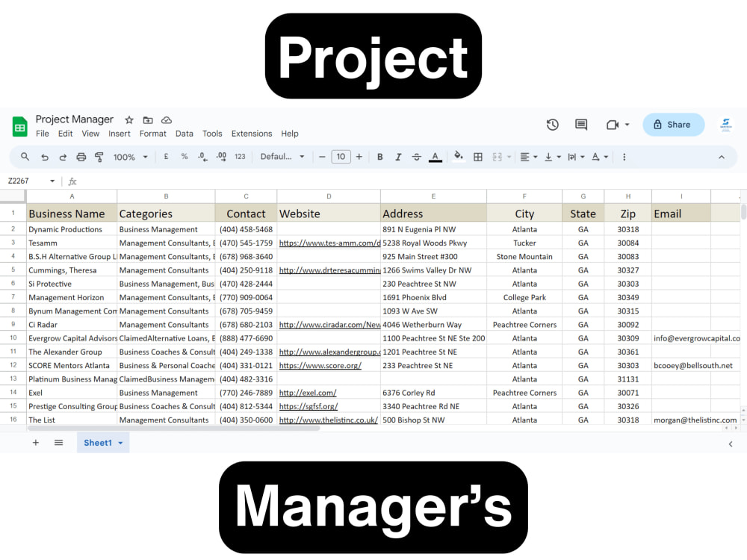
Task: Open the more toolbar options icon
Action: click(624, 157)
